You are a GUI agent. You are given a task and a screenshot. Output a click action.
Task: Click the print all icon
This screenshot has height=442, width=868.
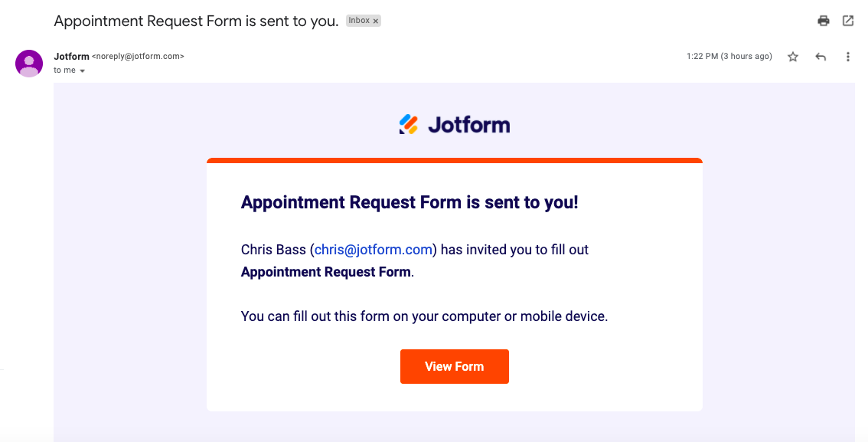click(824, 21)
